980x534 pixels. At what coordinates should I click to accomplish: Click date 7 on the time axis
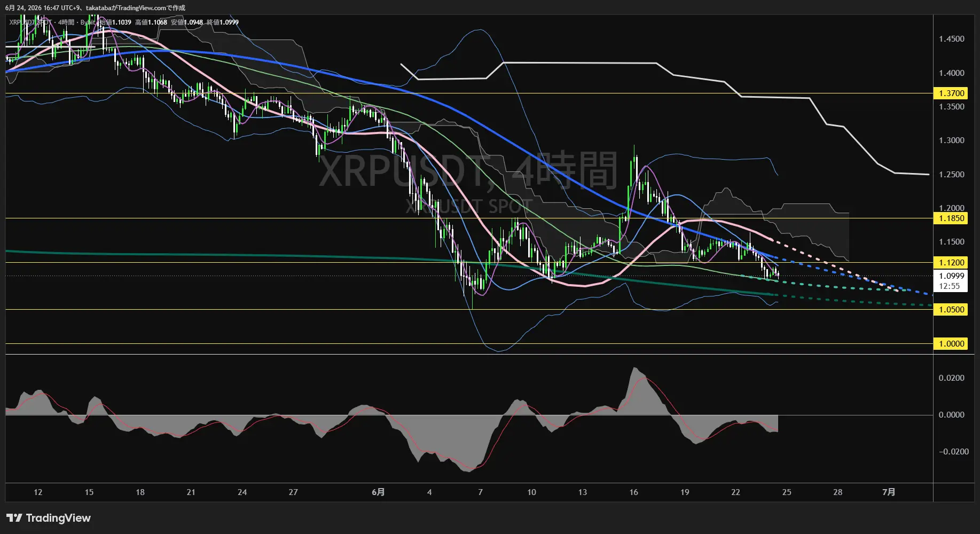pos(481,492)
